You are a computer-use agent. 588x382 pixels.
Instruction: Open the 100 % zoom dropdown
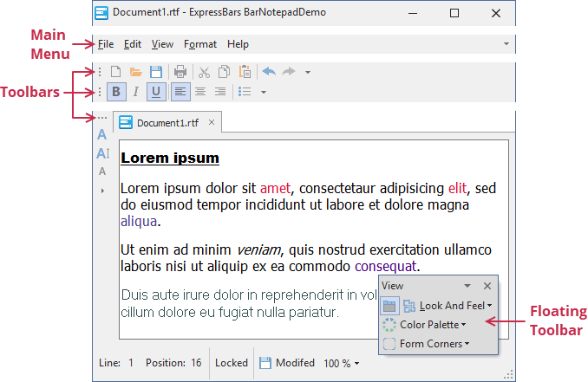click(x=341, y=363)
